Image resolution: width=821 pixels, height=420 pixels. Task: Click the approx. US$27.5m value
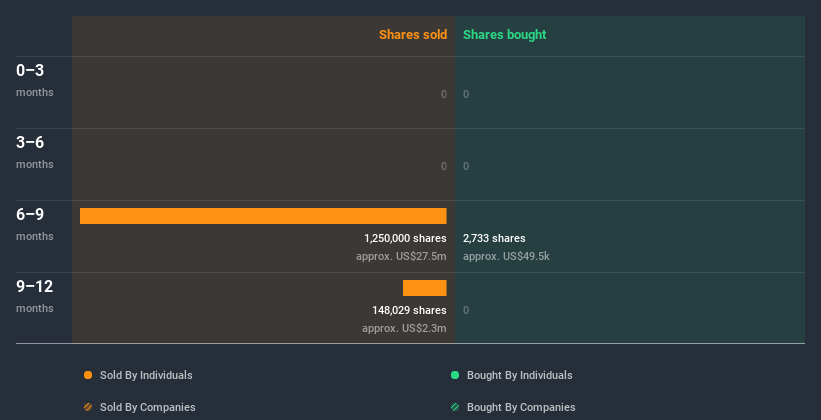tap(401, 257)
